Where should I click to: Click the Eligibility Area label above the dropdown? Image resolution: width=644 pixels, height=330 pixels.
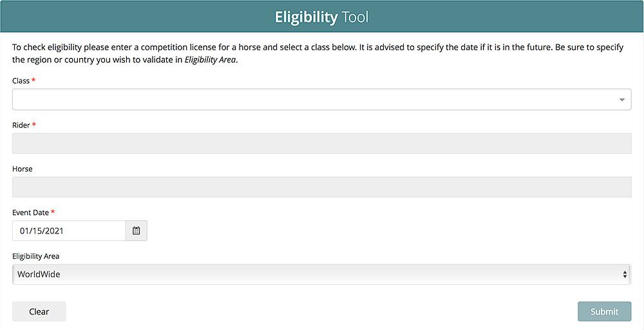pos(35,256)
